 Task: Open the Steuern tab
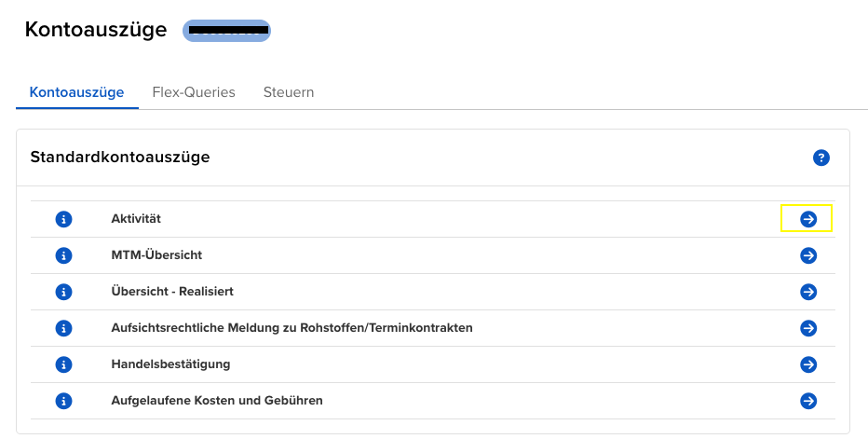pos(289,92)
